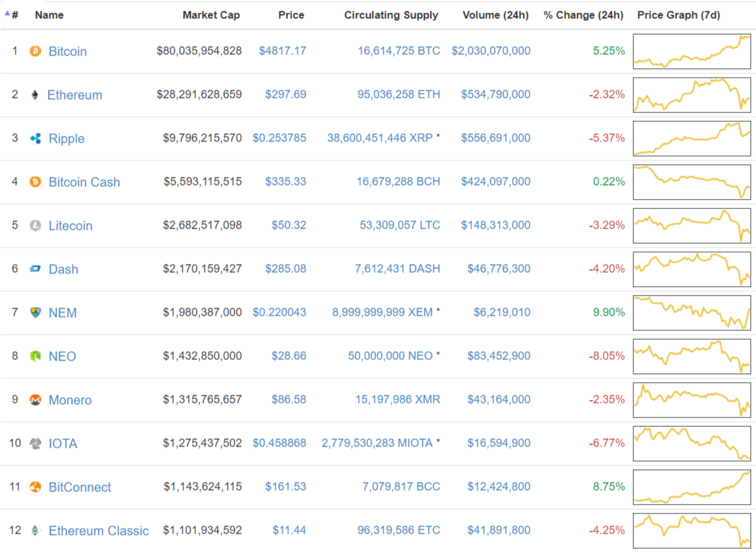Click the NEO green icon

point(35,356)
